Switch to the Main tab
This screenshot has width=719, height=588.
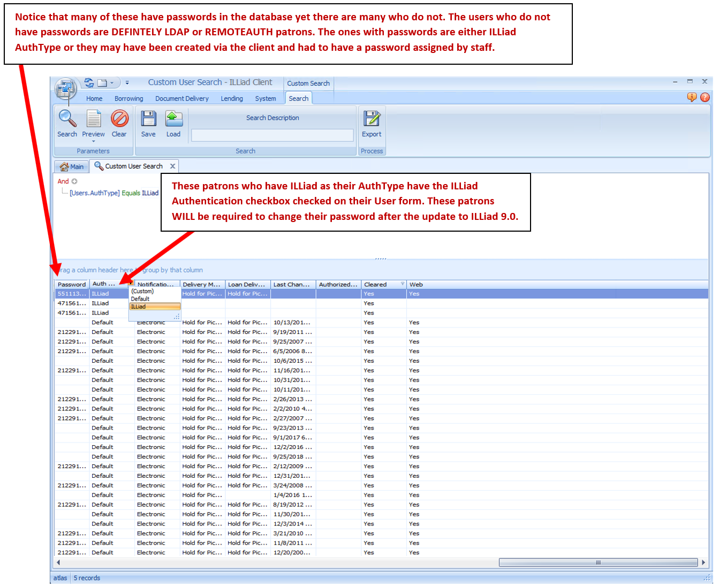pos(72,166)
